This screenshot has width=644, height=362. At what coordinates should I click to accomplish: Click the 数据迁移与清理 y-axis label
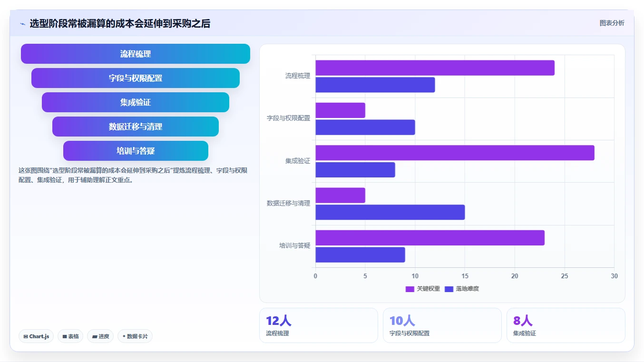pyautogui.click(x=288, y=203)
